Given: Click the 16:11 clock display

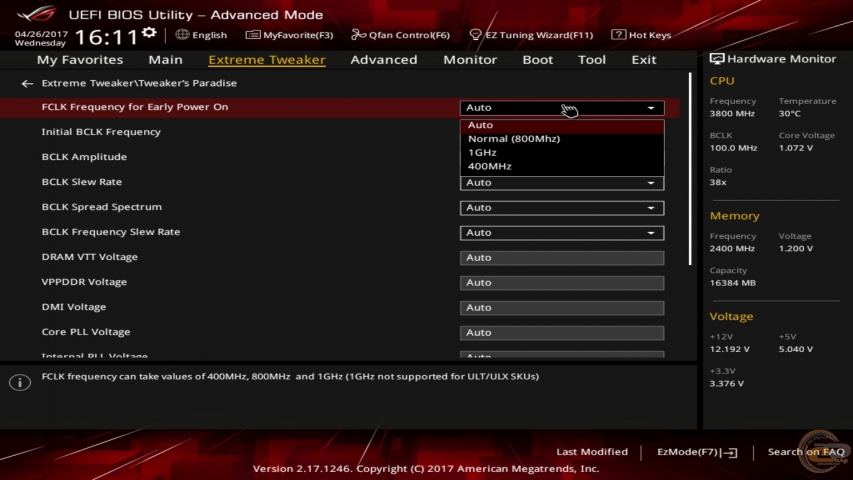Looking at the screenshot, I should (107, 38).
